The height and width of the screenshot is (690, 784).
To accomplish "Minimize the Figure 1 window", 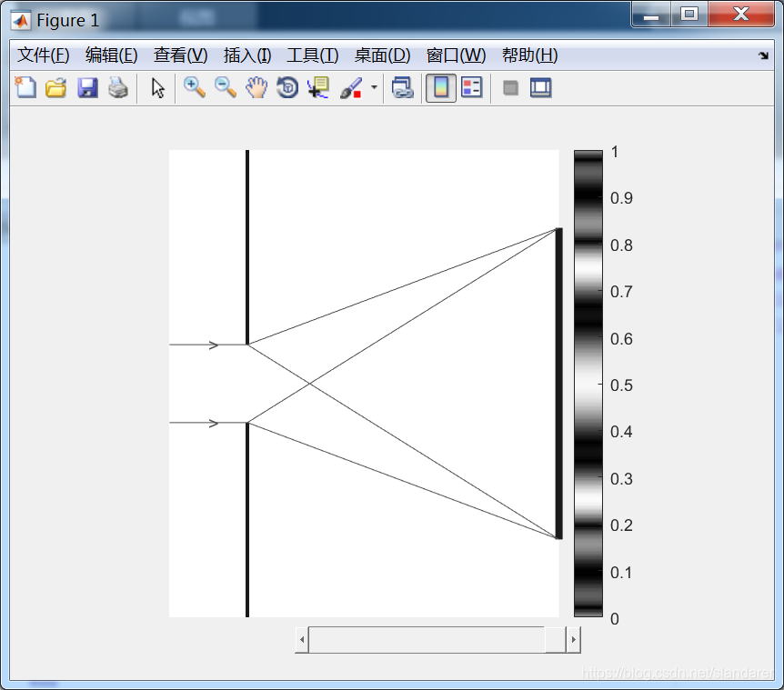I will (x=650, y=15).
